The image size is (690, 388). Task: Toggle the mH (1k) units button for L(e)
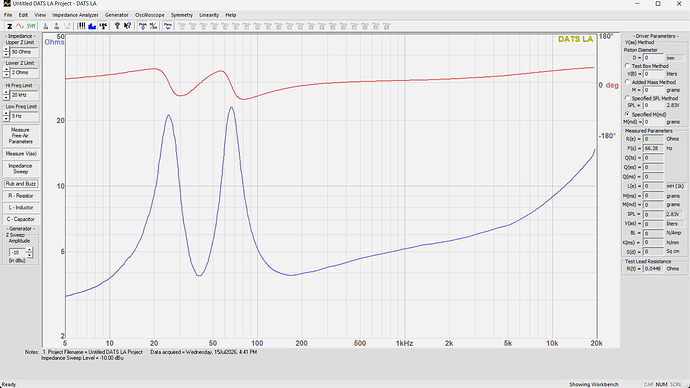(675, 186)
